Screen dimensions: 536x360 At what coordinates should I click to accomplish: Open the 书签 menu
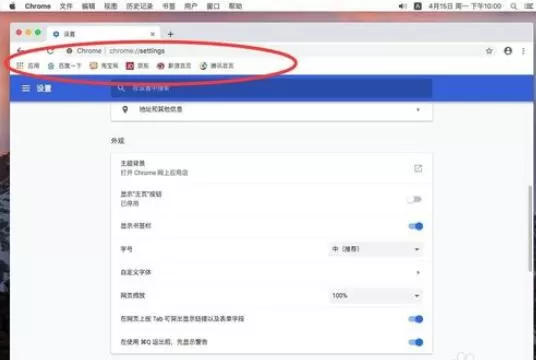click(169, 6)
